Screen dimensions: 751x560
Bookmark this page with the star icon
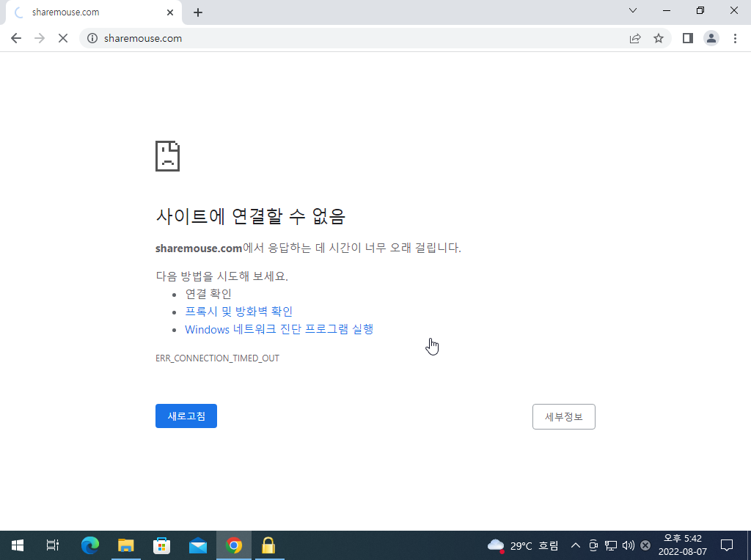point(659,38)
